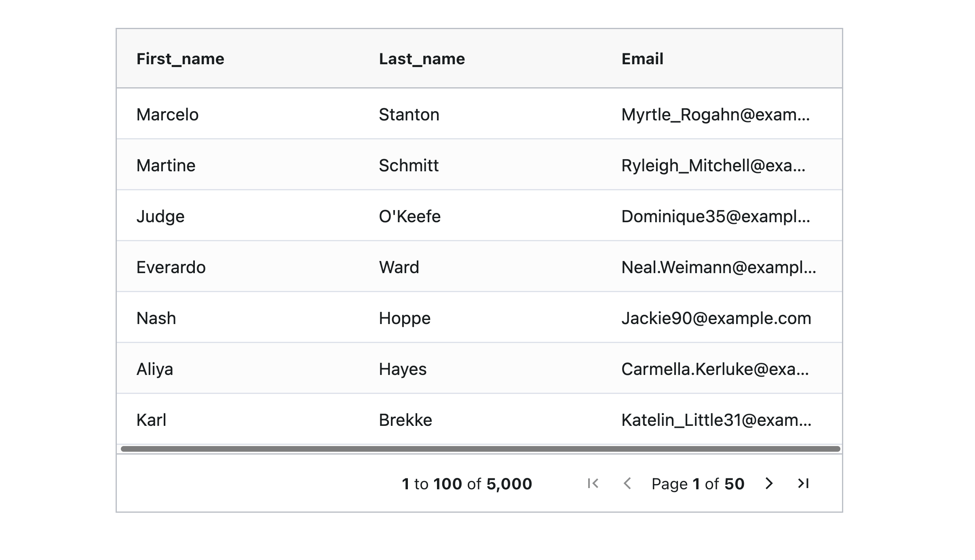Select the Karl first name cell

click(x=151, y=420)
